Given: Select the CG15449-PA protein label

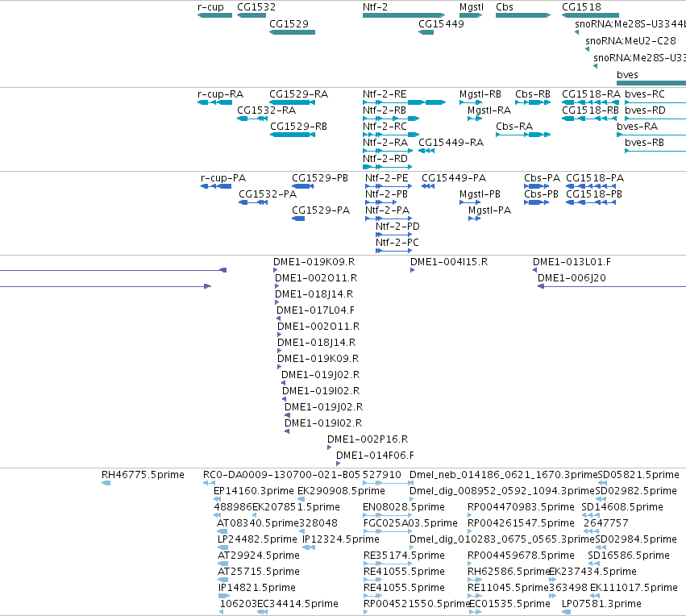Looking at the screenshot, I should click(x=454, y=178).
